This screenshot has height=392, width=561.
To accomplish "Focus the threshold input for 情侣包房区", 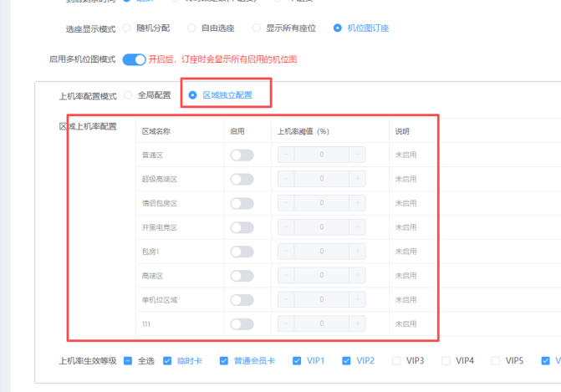I will click(x=322, y=203).
